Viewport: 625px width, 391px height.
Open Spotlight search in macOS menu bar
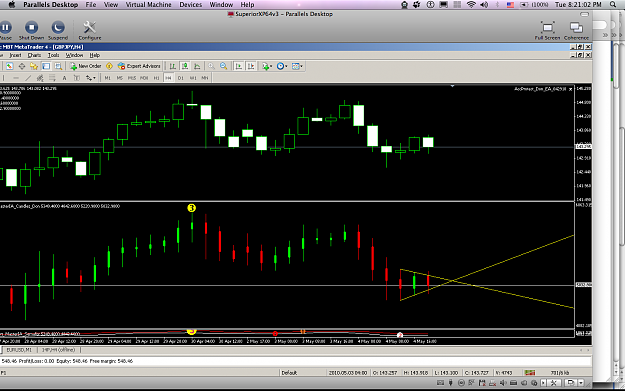(613, 5)
